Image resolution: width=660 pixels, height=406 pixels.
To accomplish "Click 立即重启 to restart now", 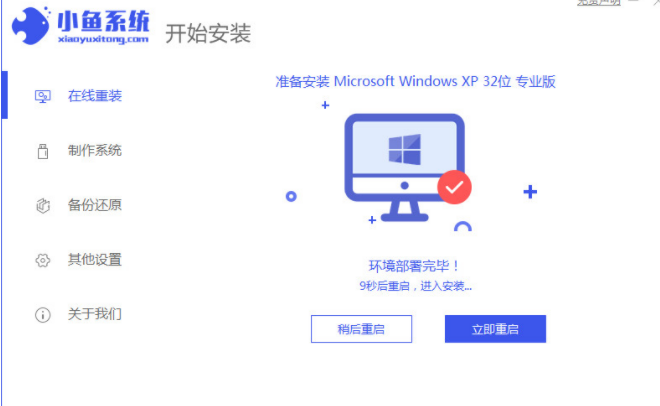I will tap(495, 329).
